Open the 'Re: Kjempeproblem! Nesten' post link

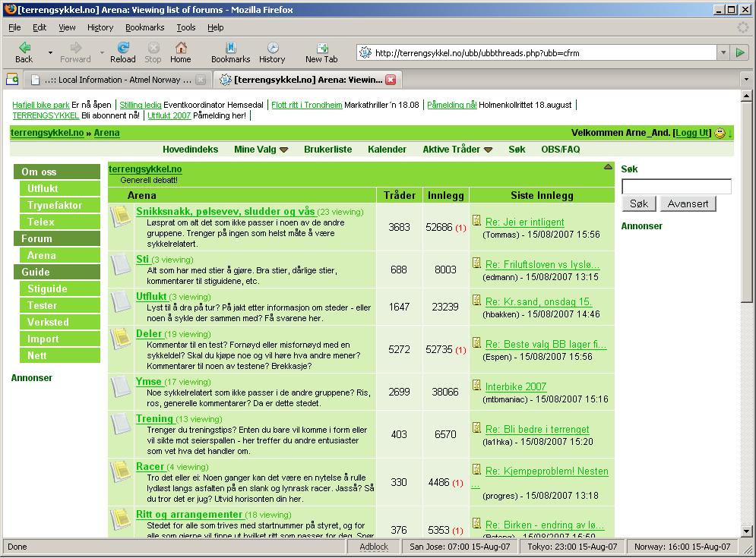[x=547, y=471]
